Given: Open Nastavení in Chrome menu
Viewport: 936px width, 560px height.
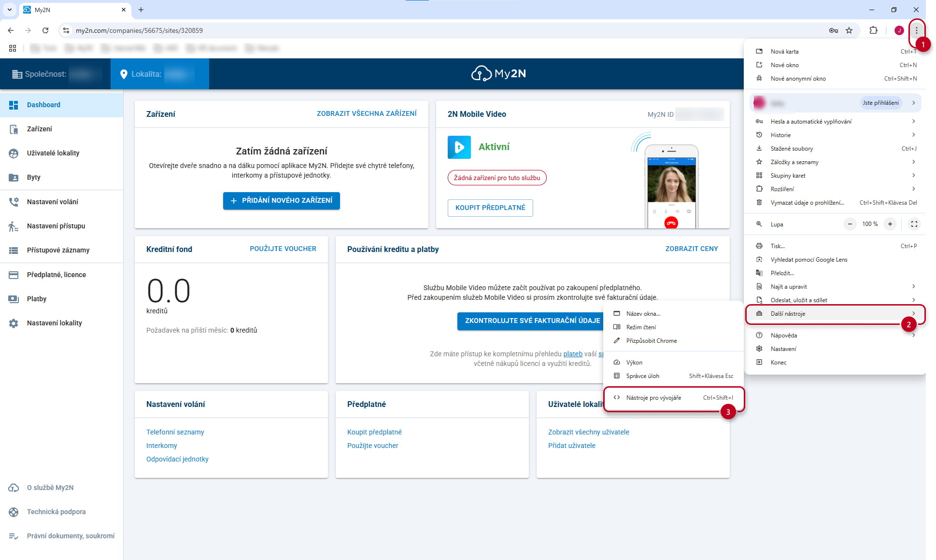Looking at the screenshot, I should 836,349.
